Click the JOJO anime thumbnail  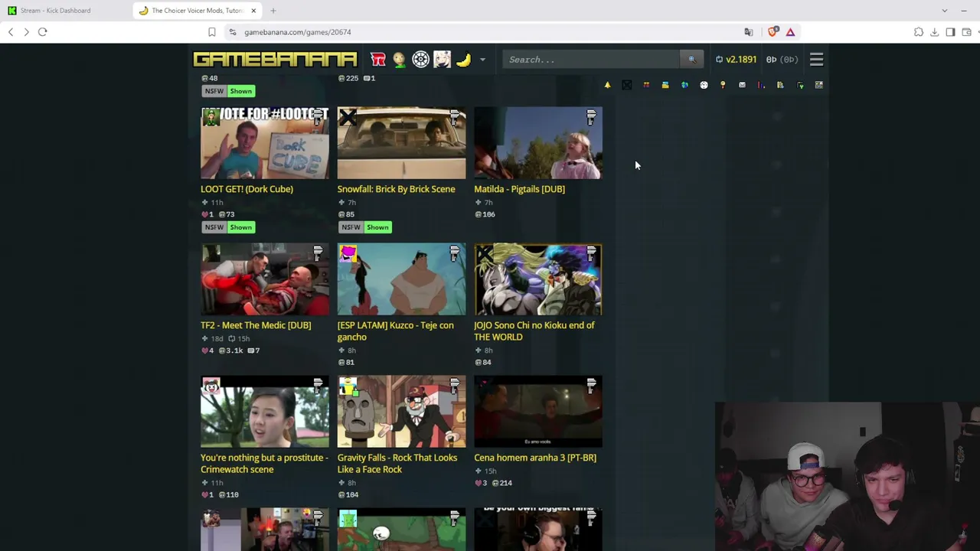[538, 279]
